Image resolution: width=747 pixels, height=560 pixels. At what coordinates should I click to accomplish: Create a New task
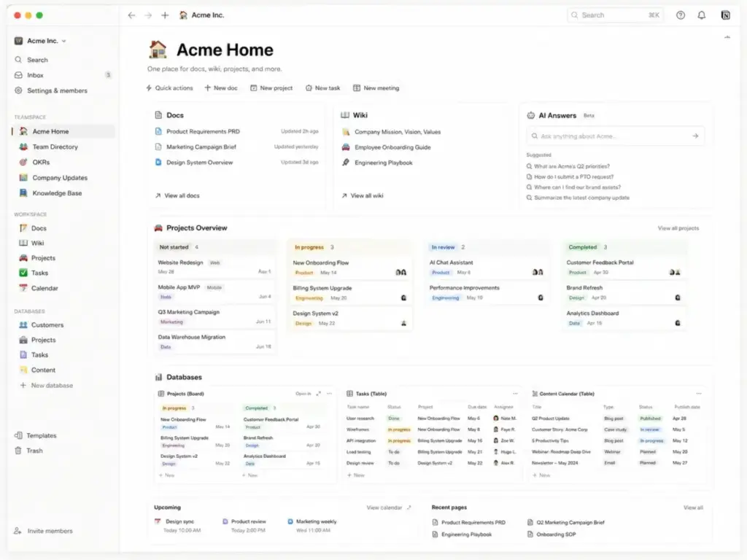[323, 88]
